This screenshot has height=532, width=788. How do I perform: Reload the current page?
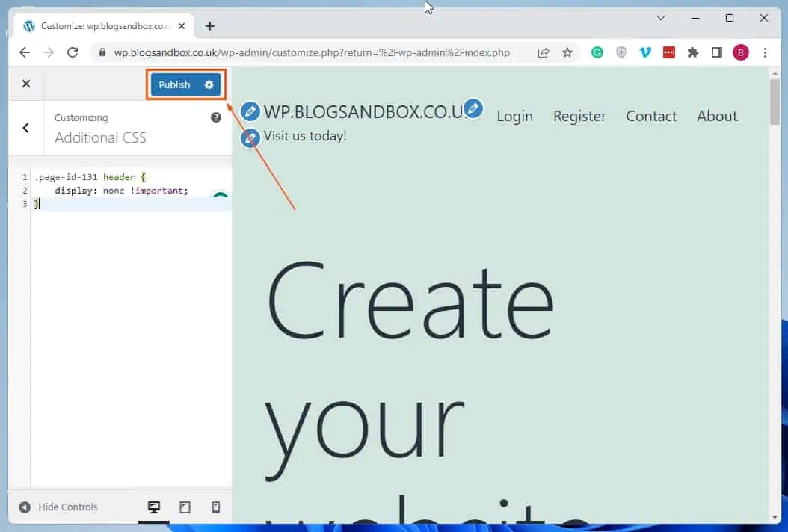click(x=73, y=52)
